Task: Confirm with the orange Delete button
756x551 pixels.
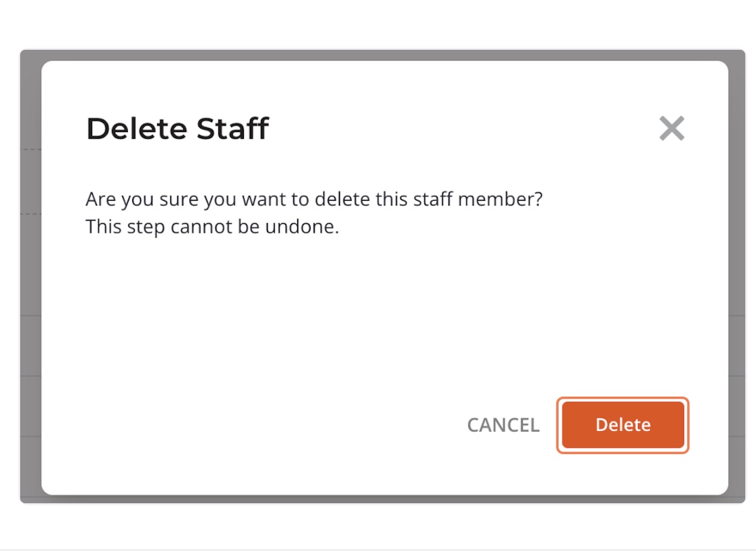Action: tap(623, 425)
